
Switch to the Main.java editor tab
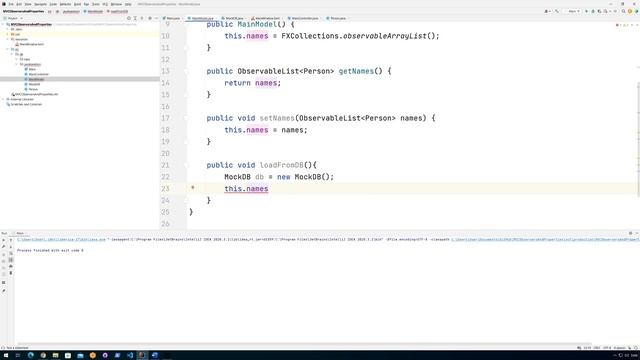(172, 18)
